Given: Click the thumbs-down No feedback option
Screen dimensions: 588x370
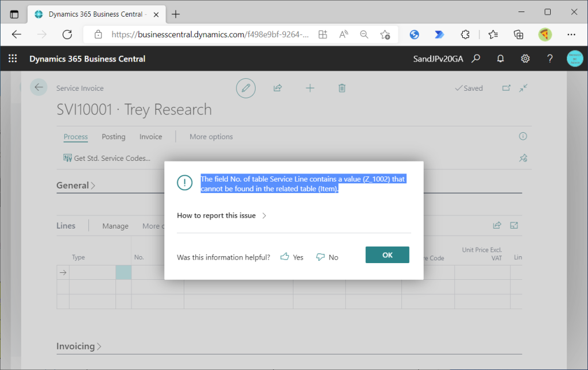Looking at the screenshot, I should [x=327, y=257].
